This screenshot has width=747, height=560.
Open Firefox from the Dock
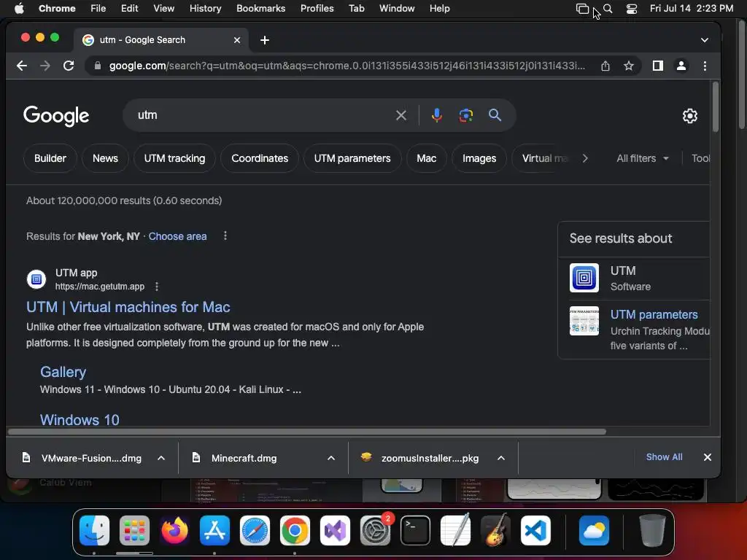pos(174,530)
